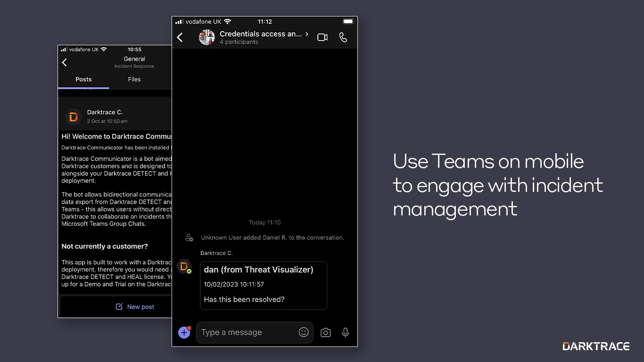The height and width of the screenshot is (362, 644).
Task: Open the camera from message bar
Action: pos(325,333)
